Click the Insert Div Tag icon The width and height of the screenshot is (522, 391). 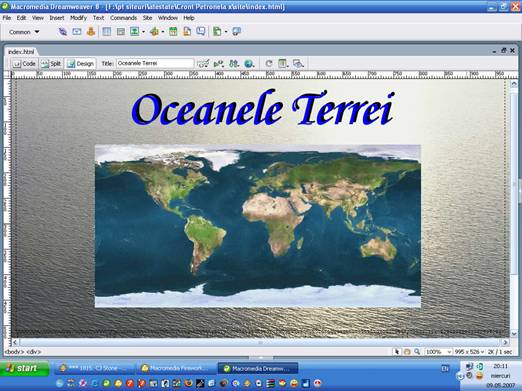[121, 32]
